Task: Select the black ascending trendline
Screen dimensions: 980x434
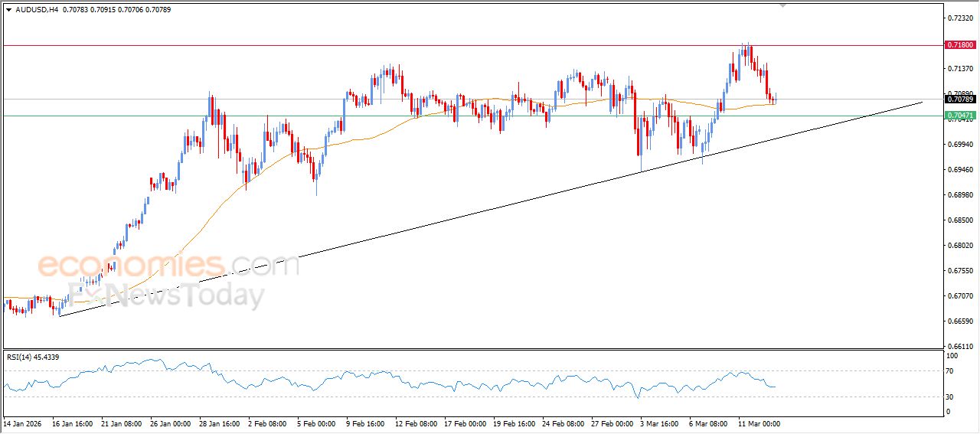Action: 459,210
